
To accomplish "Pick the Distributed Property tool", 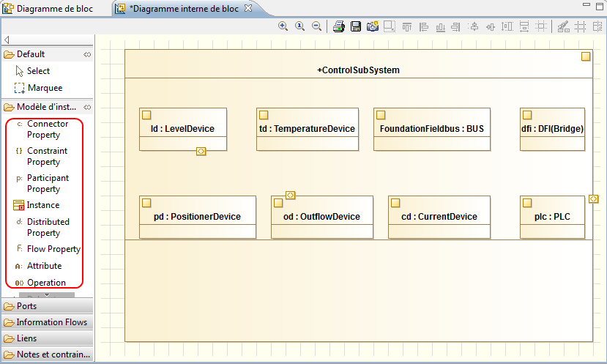I will point(44,227).
